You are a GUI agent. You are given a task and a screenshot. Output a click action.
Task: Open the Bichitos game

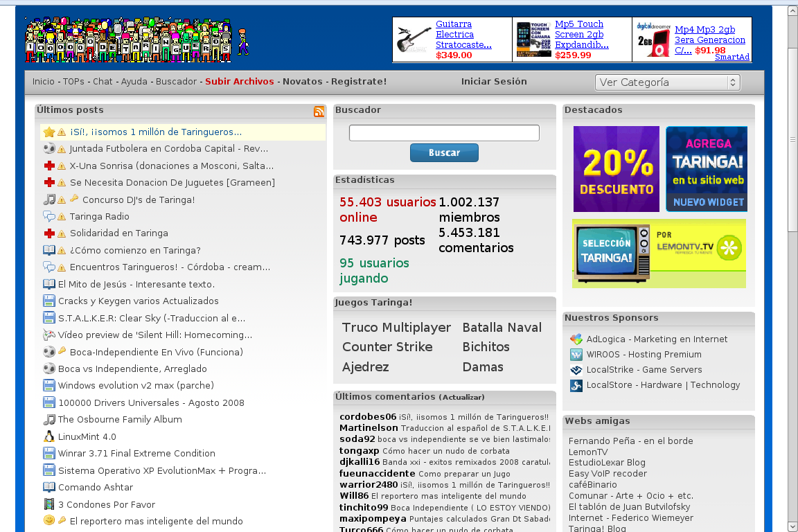[486, 346]
